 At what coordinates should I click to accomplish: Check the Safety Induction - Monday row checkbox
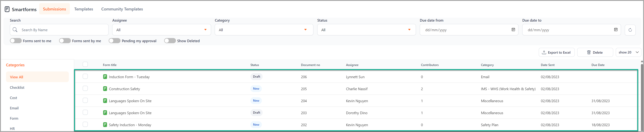[85, 124]
